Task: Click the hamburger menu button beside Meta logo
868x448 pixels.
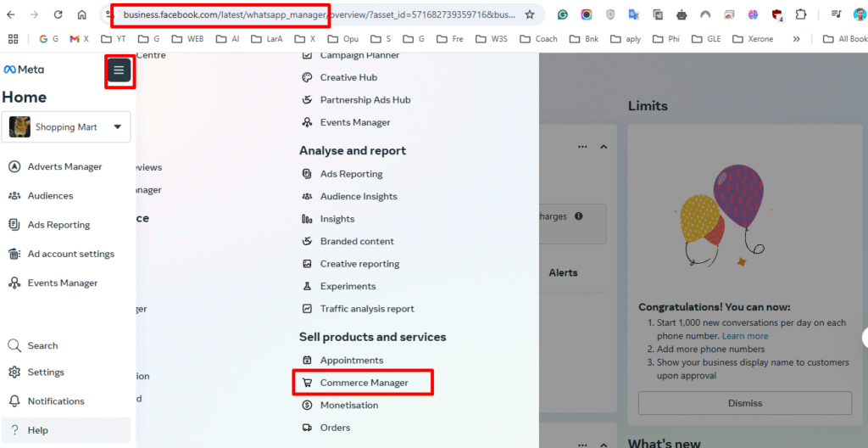Action: tap(119, 70)
